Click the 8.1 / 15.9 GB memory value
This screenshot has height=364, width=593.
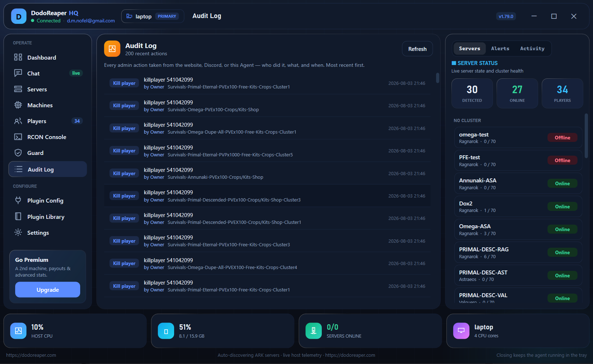point(192,336)
